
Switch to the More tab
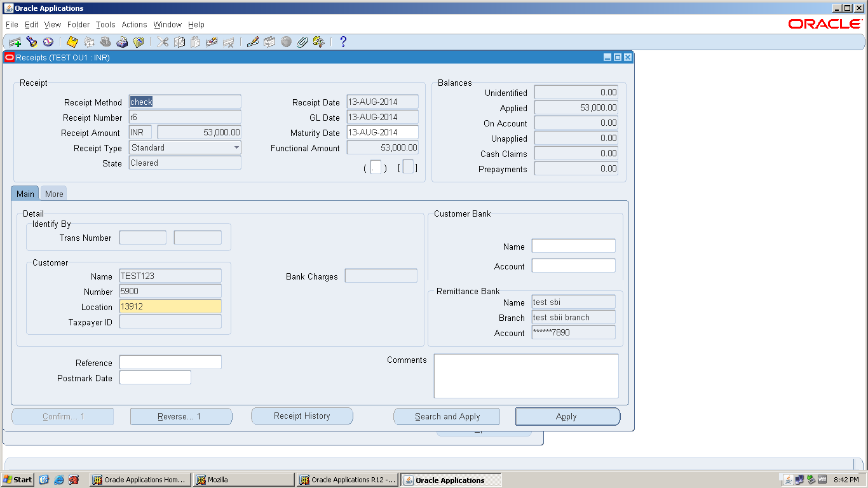click(x=53, y=193)
